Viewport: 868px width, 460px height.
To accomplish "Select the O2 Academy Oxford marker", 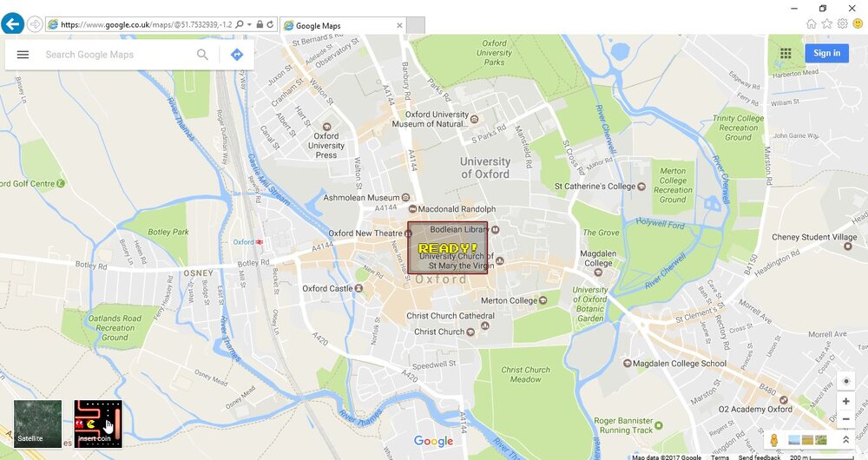I will click(783, 399).
